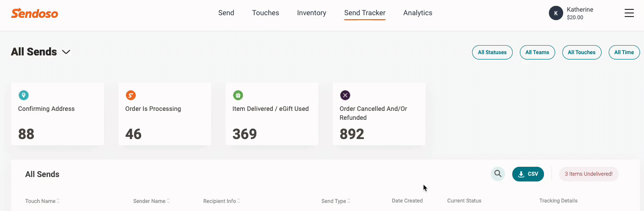The height and width of the screenshot is (211, 644).
Task: Click the Confirming Address pin icon
Action: pos(24,95)
